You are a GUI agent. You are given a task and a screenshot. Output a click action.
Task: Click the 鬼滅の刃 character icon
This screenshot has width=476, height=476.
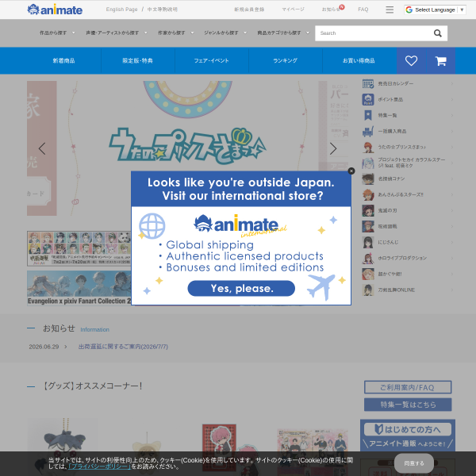pos(368,210)
